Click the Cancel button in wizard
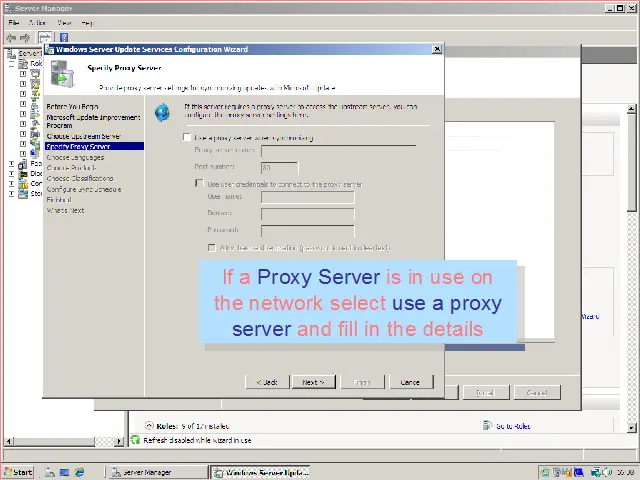This screenshot has width=640, height=480. coord(410,382)
